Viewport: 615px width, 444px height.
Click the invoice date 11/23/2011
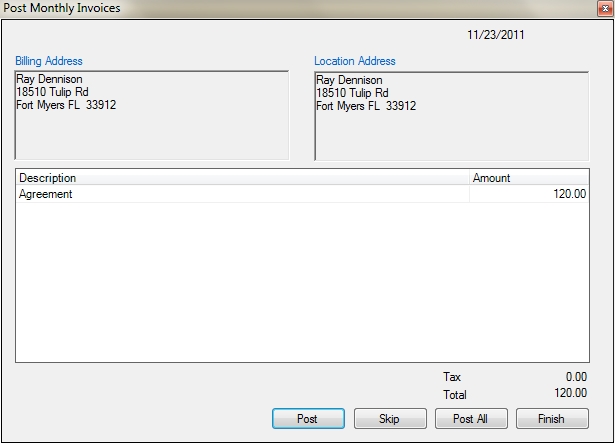click(x=496, y=35)
